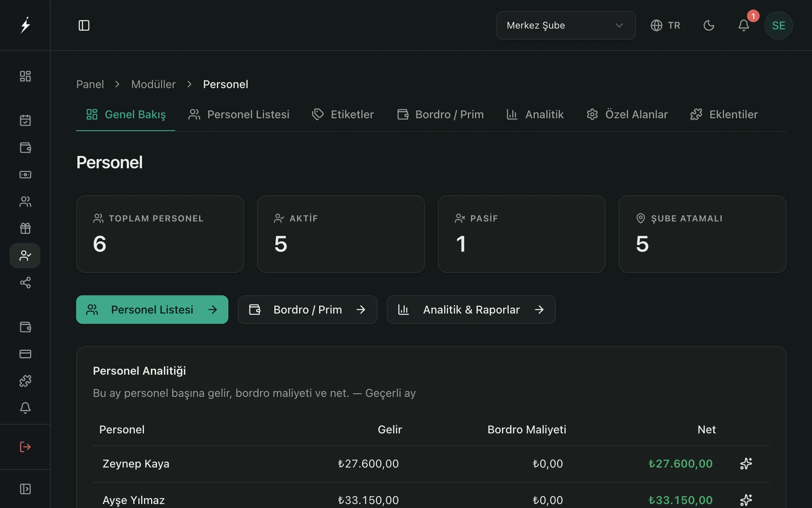Open the TR language selector

pos(665,25)
